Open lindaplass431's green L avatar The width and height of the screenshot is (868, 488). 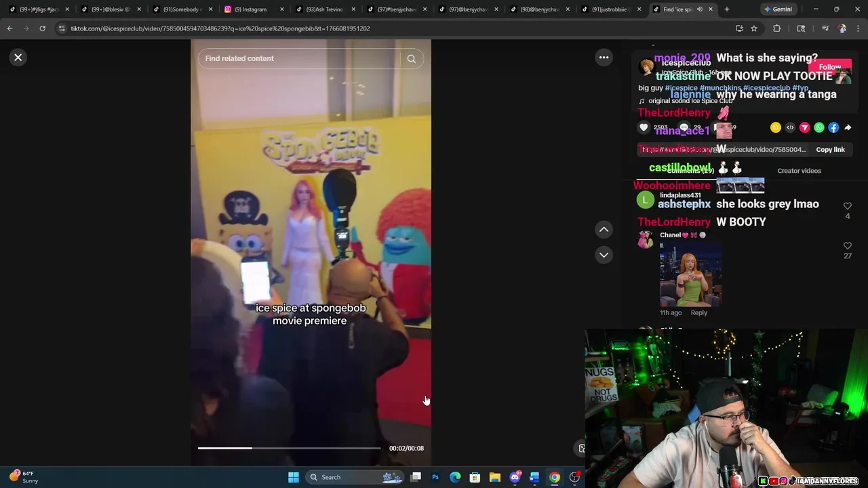(646, 200)
